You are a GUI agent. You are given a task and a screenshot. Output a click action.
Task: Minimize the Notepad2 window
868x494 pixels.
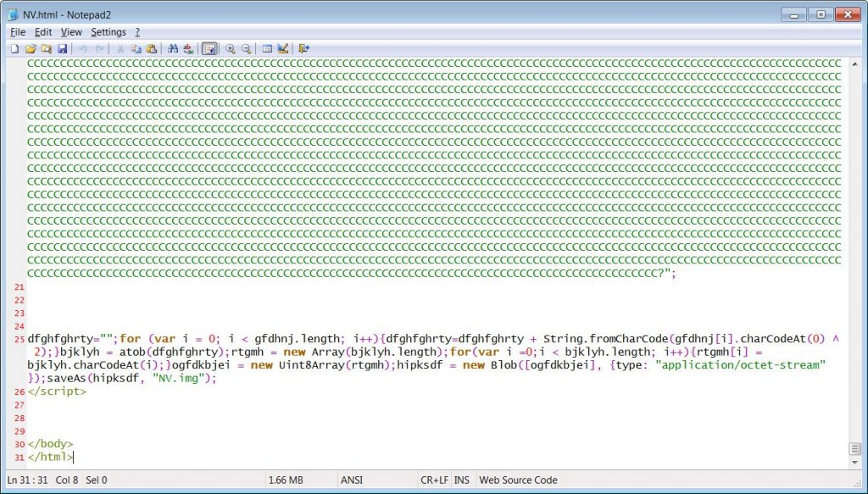tap(795, 15)
